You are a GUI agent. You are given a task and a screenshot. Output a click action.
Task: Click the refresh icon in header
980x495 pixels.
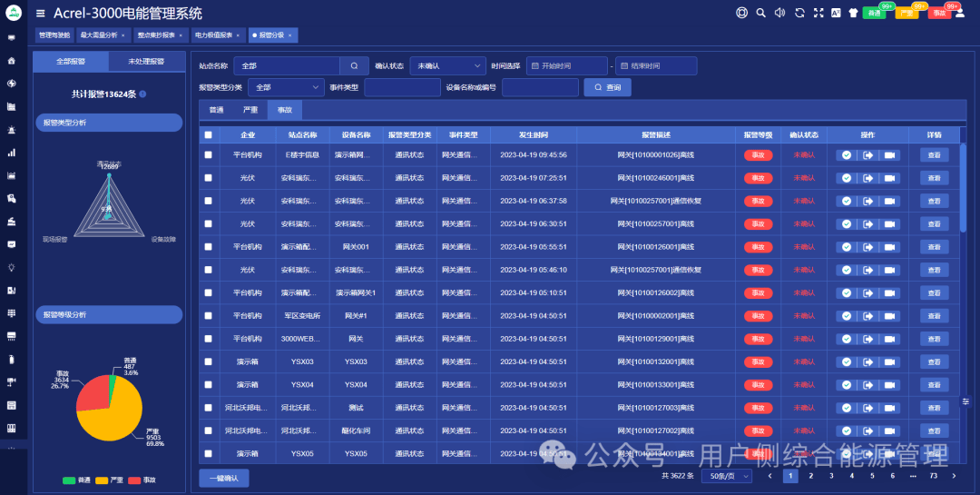point(799,13)
